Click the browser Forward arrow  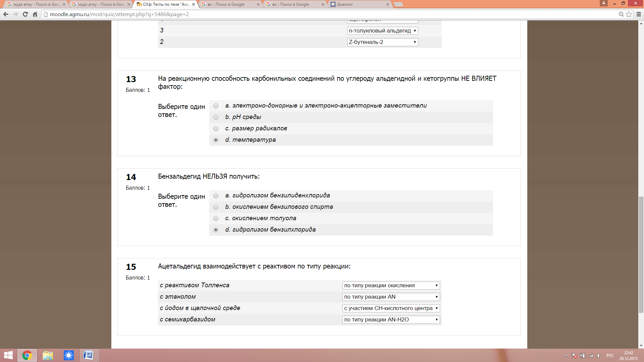coord(15,14)
